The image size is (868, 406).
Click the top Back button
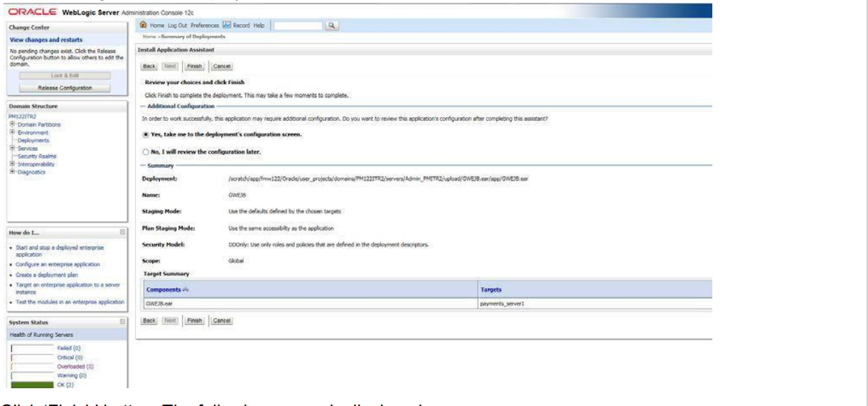[149, 66]
